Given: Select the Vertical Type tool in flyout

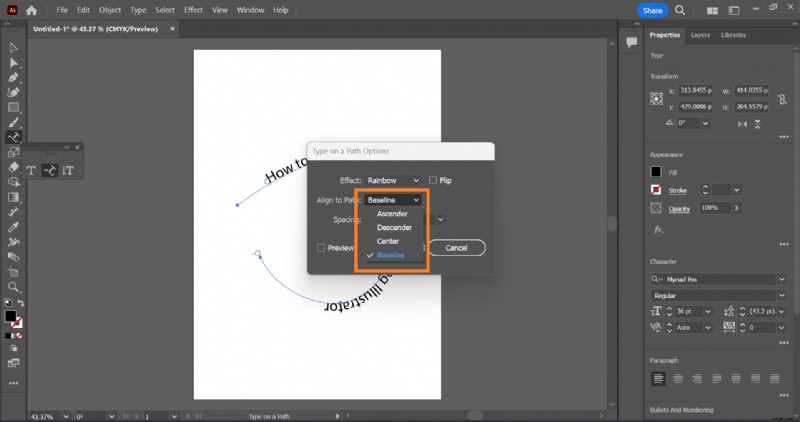Looking at the screenshot, I should [x=69, y=171].
